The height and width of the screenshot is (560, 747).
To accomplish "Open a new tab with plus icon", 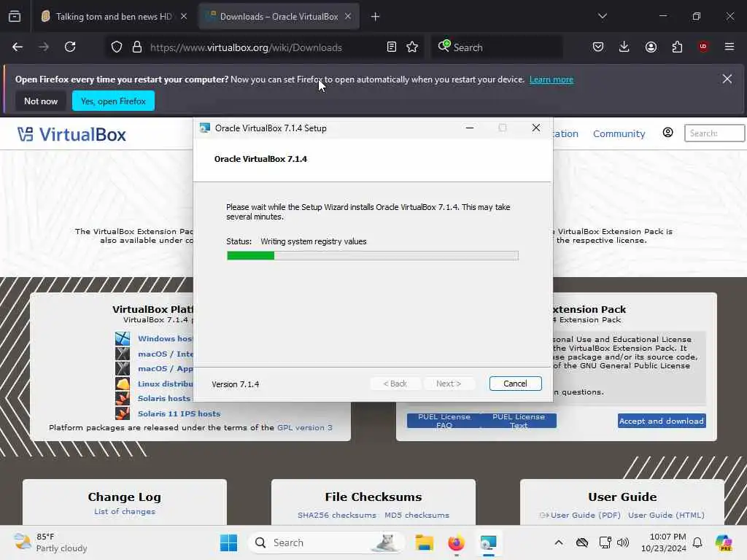I will tap(375, 17).
